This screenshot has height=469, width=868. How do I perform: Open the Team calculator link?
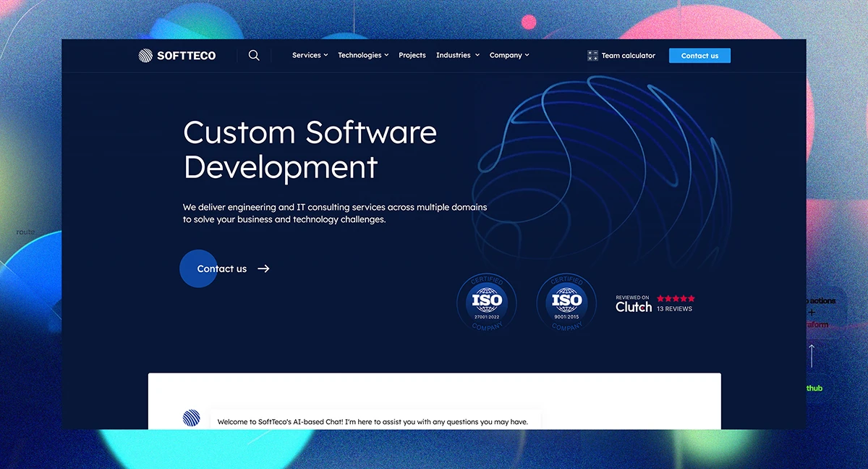(x=621, y=56)
